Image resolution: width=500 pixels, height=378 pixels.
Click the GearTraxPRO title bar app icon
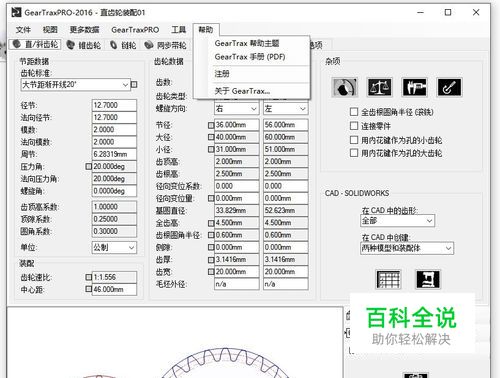16,13
